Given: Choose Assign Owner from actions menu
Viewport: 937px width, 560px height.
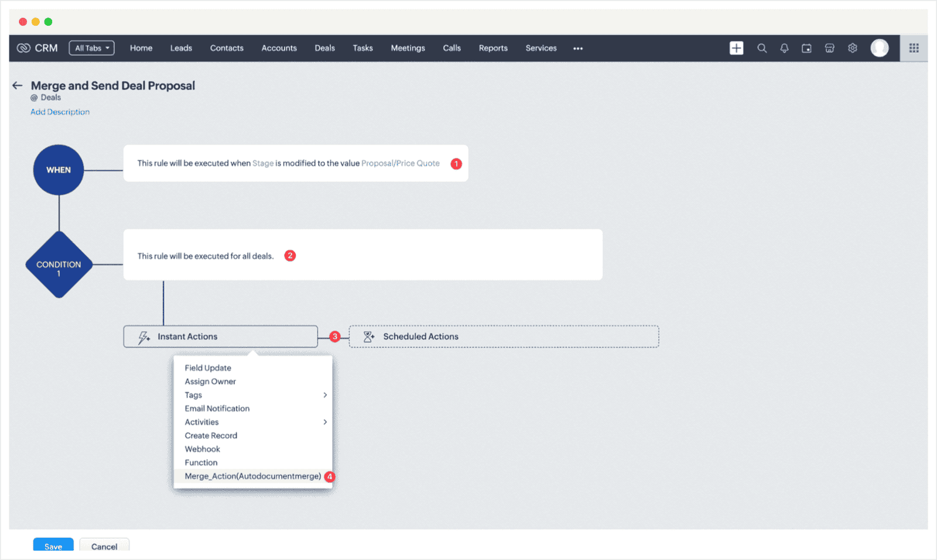Looking at the screenshot, I should [253, 382].
